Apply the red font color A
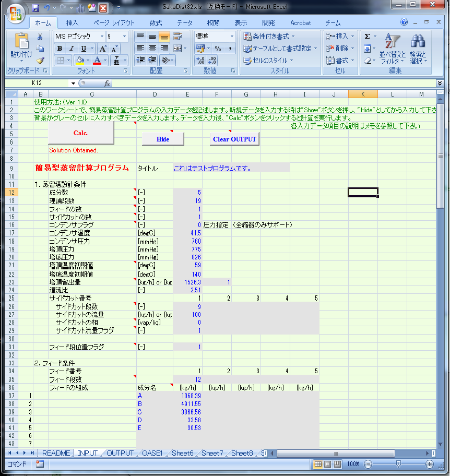The image size is (450, 476). point(97,61)
